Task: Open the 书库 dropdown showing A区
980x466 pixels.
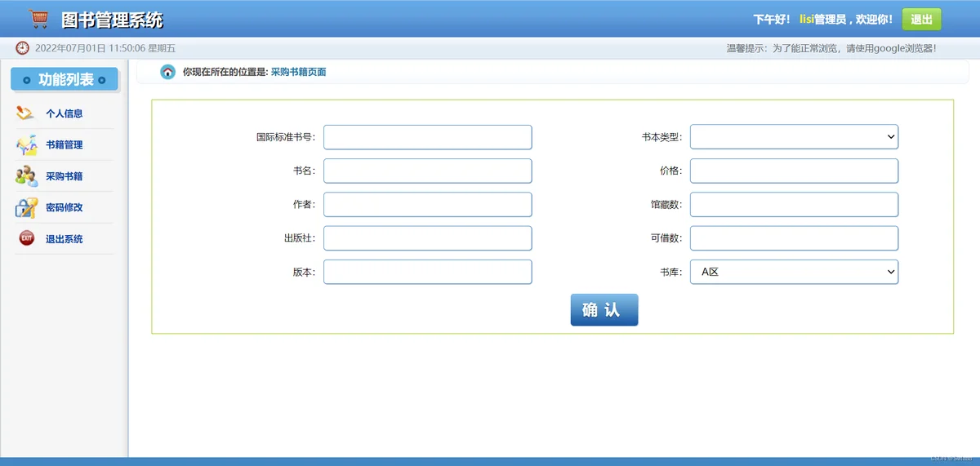Action: point(794,272)
